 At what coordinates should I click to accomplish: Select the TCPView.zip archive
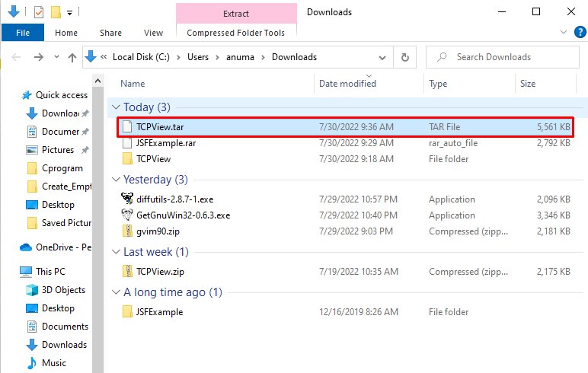click(160, 272)
